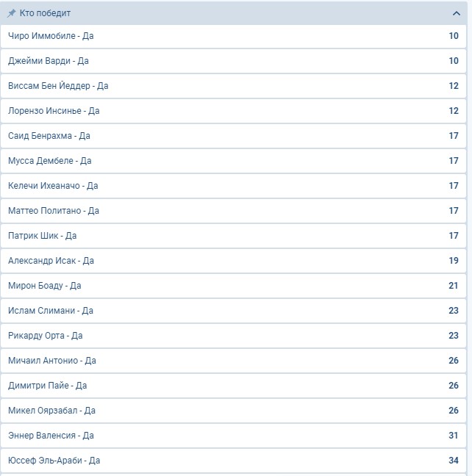Choose Димитри Пайе - Да bet
This screenshot has height=476, width=472.
pos(233,386)
